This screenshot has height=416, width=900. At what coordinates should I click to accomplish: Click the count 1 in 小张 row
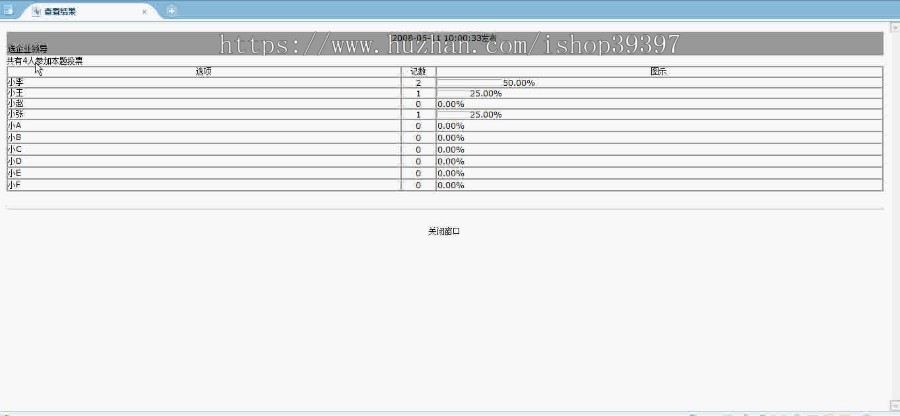(418, 115)
